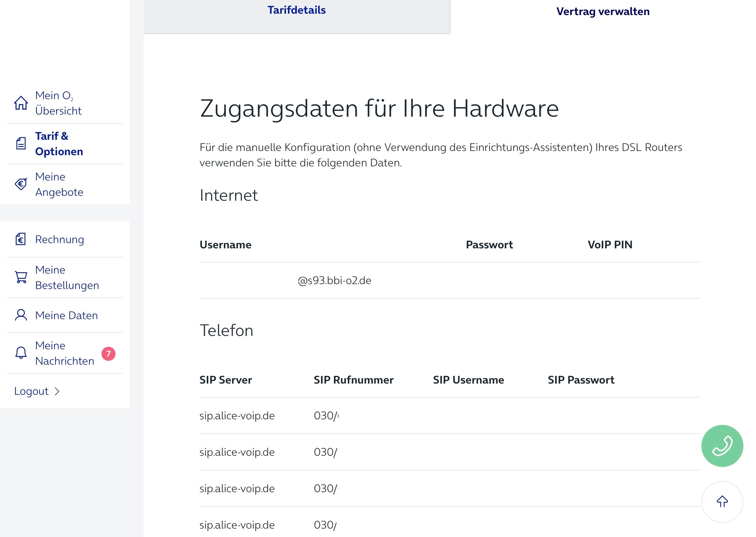Go to the Rechnung page link

point(60,240)
